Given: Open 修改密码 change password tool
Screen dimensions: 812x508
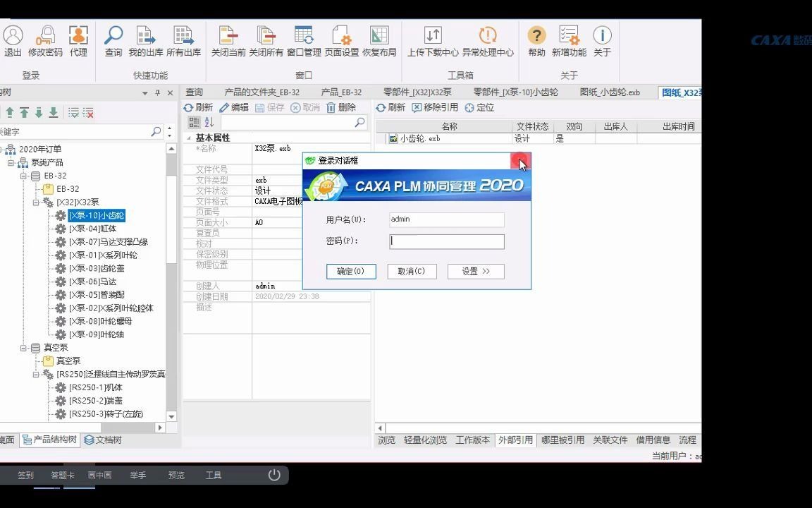Looking at the screenshot, I should pyautogui.click(x=46, y=41).
